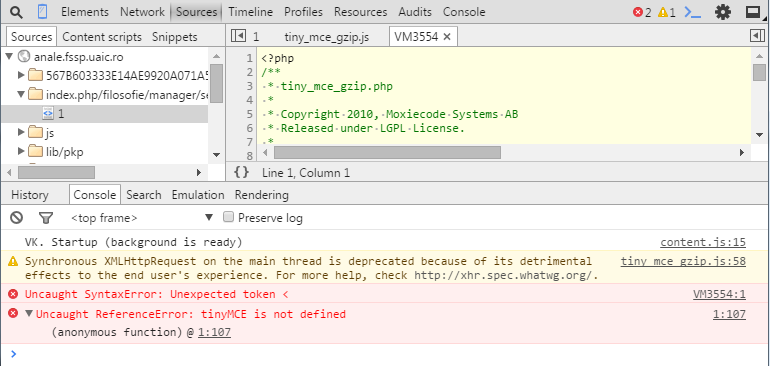The image size is (770, 366).
Task: Open the 1:107 link after anonymous function
Action: [214, 333]
